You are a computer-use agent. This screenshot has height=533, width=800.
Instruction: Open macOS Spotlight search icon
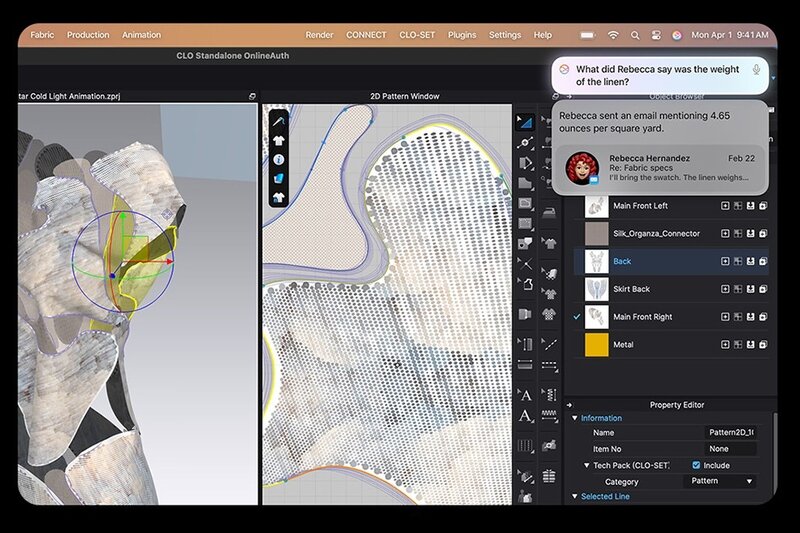click(x=634, y=35)
